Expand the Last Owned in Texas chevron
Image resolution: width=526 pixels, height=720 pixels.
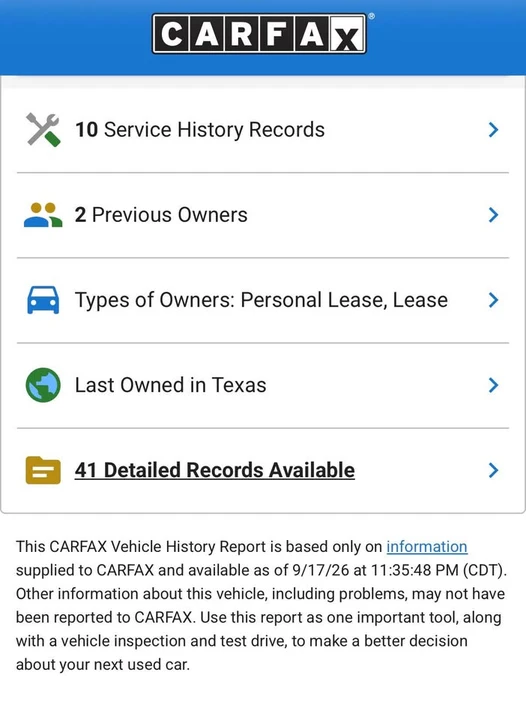click(493, 385)
